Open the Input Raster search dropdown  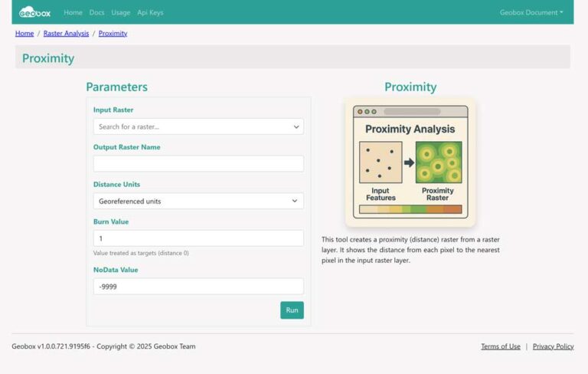(x=198, y=126)
